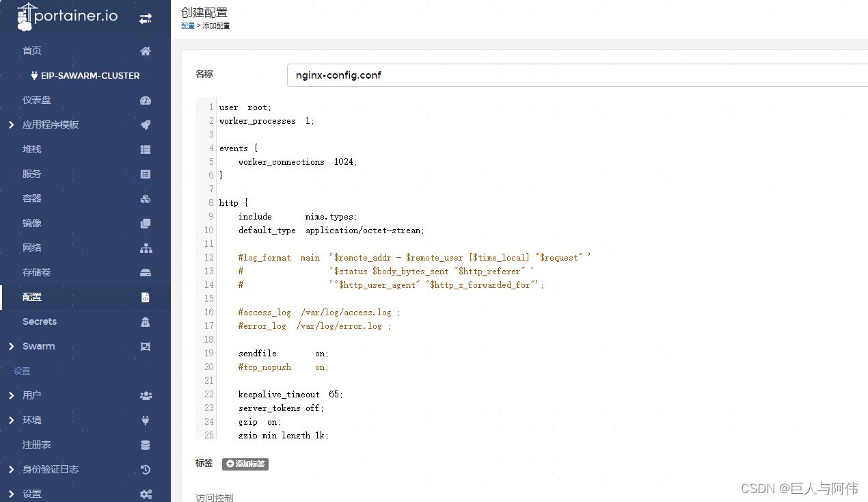
Task: Go to 服务 in the sidebar
Action: [x=32, y=174]
